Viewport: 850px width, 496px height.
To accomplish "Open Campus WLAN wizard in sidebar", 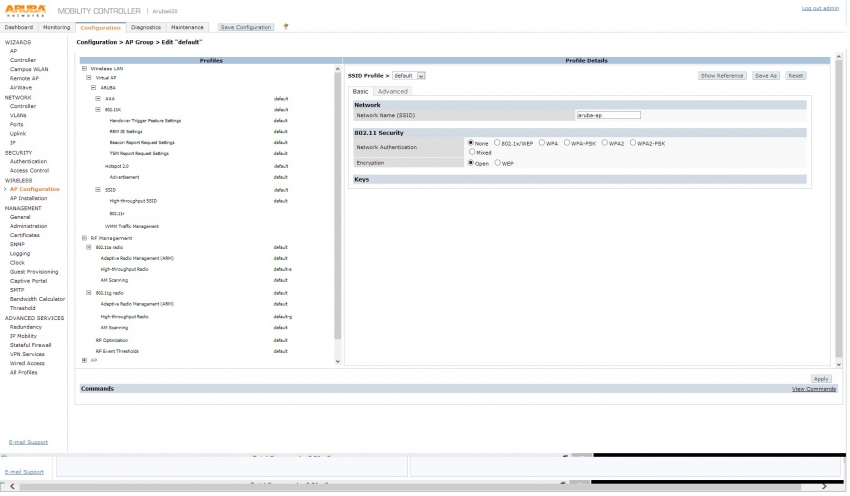I will pos(29,69).
